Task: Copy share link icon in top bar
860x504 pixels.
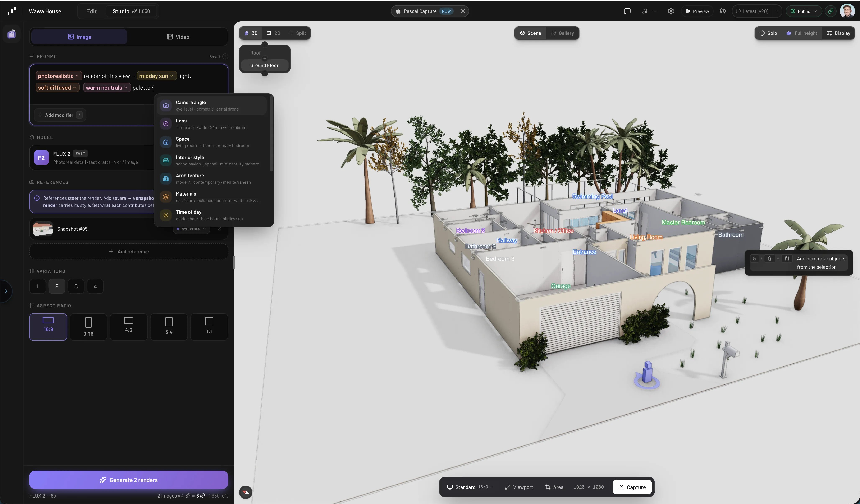Action: click(x=831, y=11)
